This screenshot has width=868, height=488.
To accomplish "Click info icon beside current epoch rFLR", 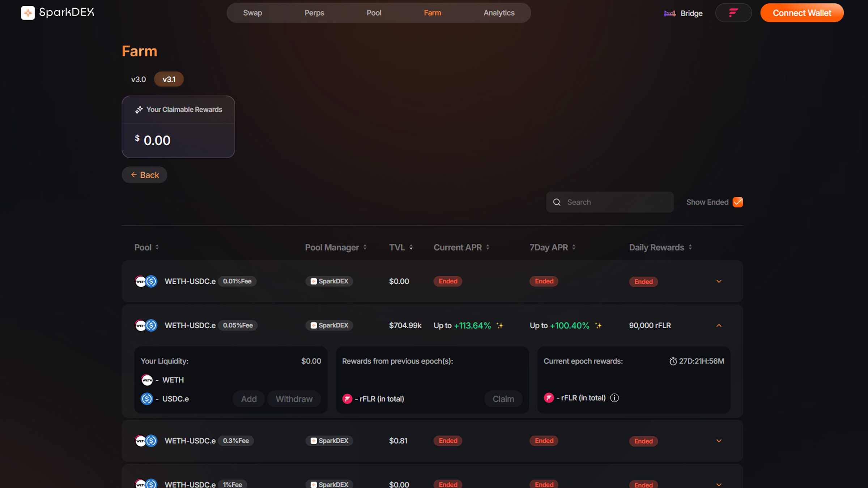I will pyautogui.click(x=614, y=398).
